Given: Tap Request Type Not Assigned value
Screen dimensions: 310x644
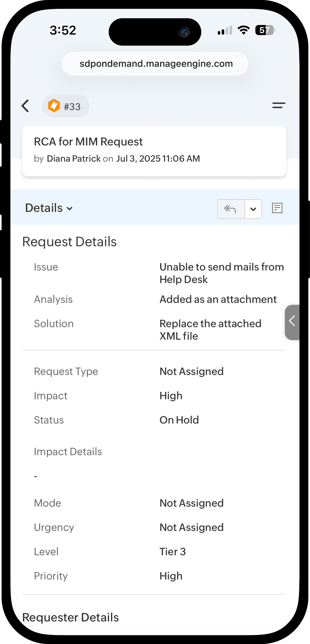Looking at the screenshot, I should 191,371.
